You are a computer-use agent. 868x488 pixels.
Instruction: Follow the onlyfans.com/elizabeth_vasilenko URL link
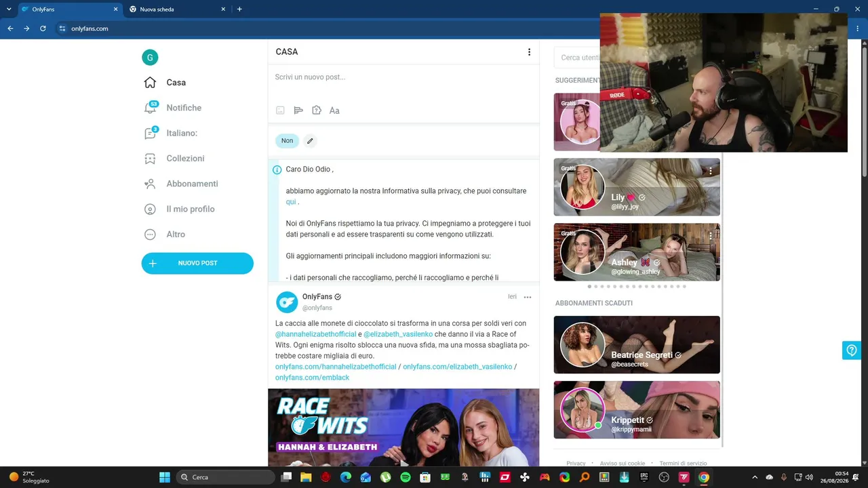[x=458, y=367]
